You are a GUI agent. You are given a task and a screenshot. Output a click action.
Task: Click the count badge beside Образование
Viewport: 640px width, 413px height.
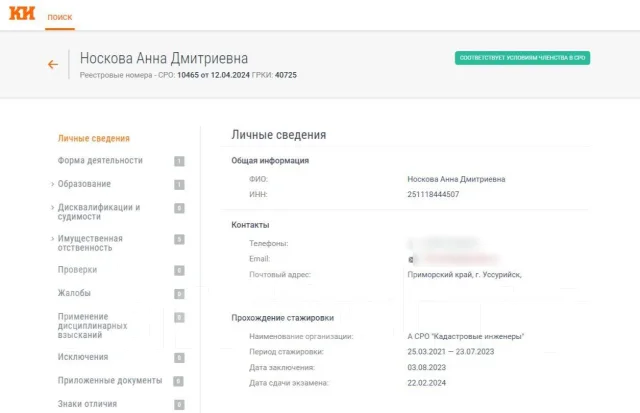point(179,184)
